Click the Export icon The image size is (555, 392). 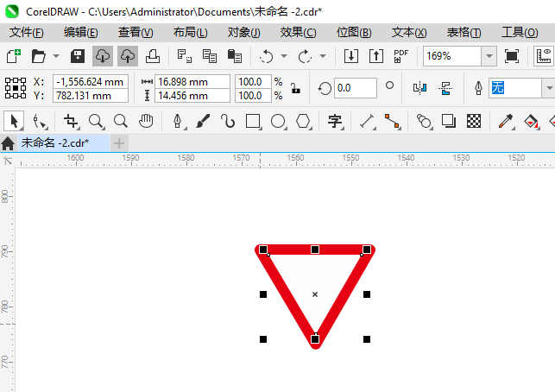376,56
